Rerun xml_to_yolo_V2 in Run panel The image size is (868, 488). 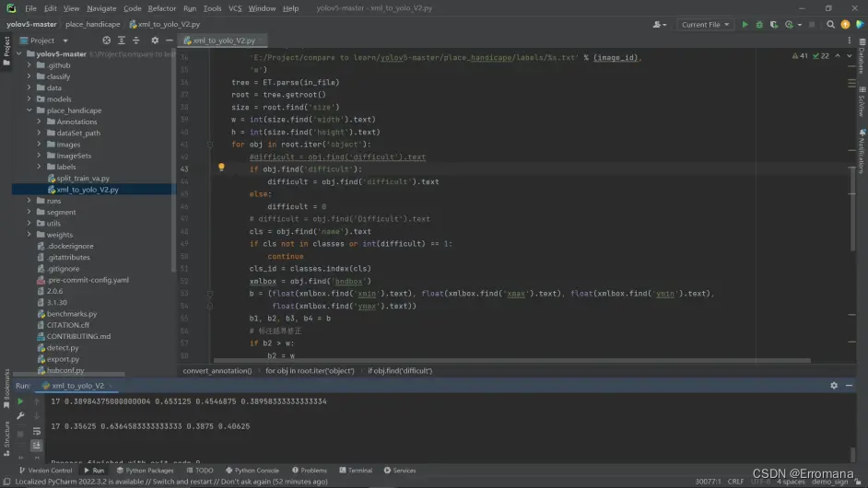click(x=20, y=401)
